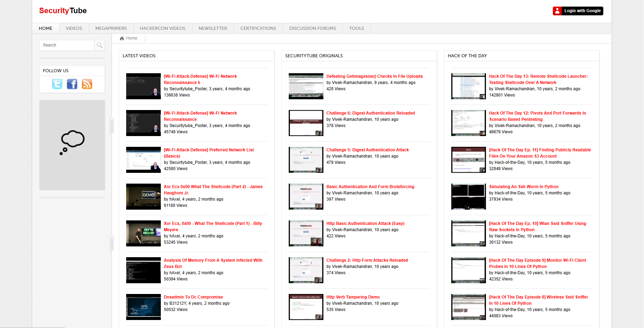Click the SECURITYTUBE ORIGINALS section heading

click(x=314, y=56)
